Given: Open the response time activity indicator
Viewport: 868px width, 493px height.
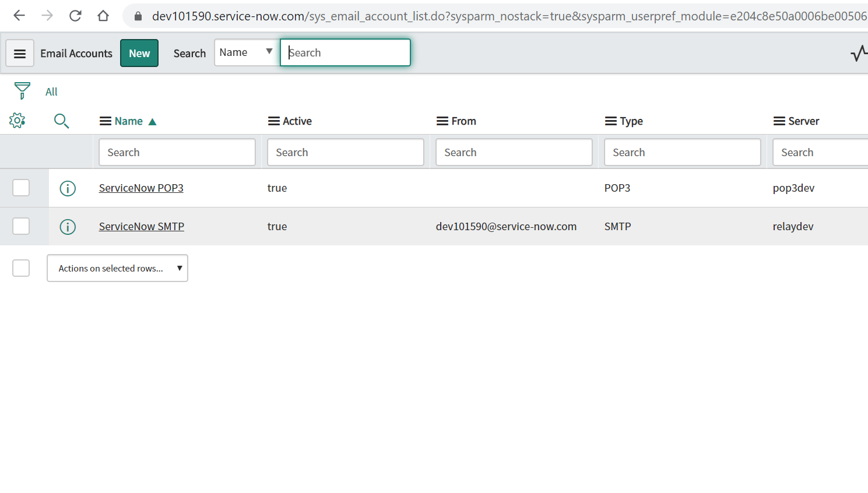Looking at the screenshot, I should [859, 54].
